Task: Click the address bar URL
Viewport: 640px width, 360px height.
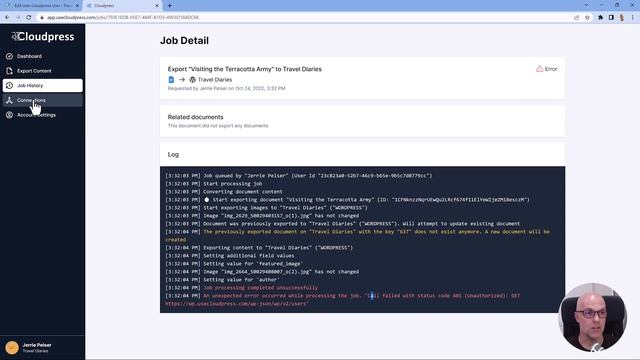Action: coord(122,18)
